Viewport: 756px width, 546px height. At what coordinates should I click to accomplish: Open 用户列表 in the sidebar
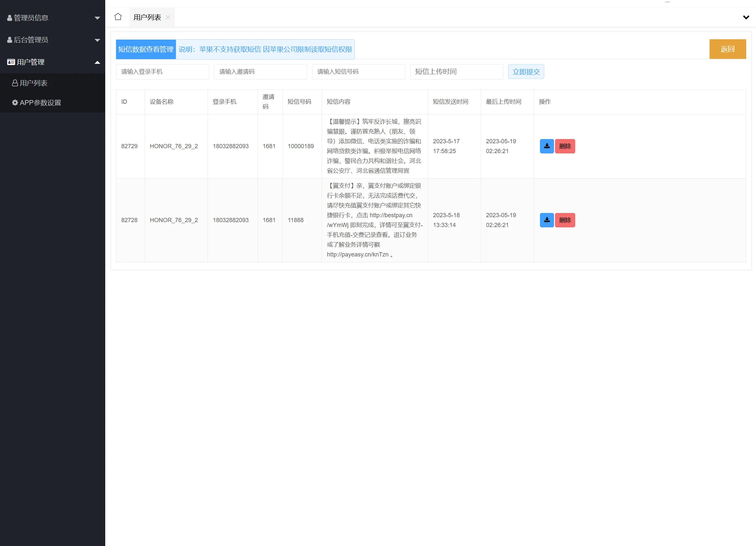pos(33,83)
